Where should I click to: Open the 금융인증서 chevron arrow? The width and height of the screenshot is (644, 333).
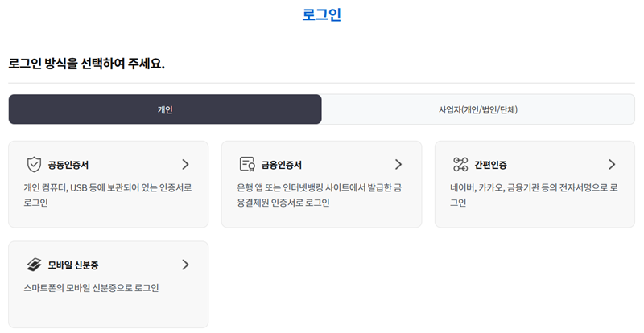pos(398,165)
